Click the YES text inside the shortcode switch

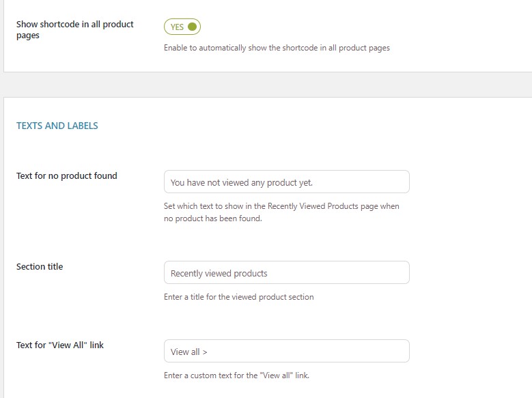[x=177, y=27]
